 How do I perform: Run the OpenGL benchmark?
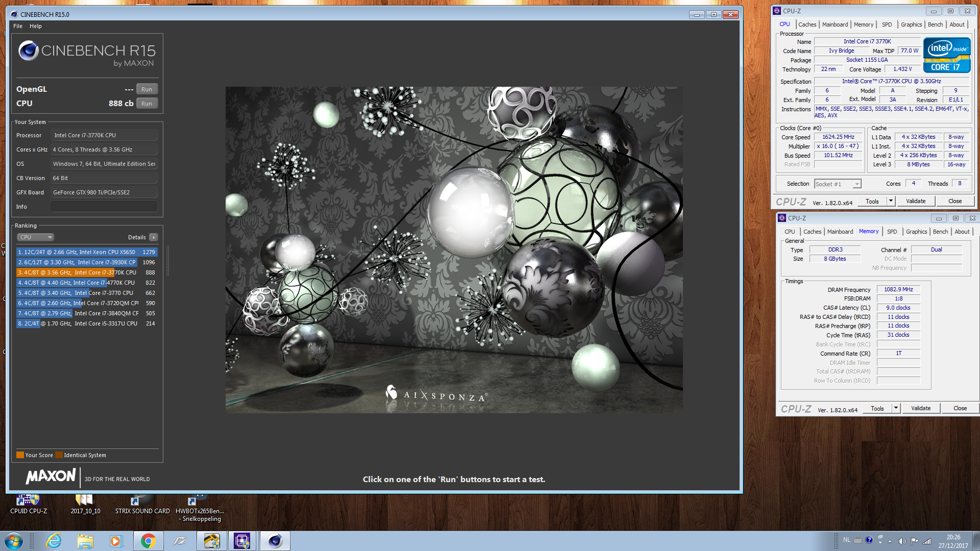(147, 89)
